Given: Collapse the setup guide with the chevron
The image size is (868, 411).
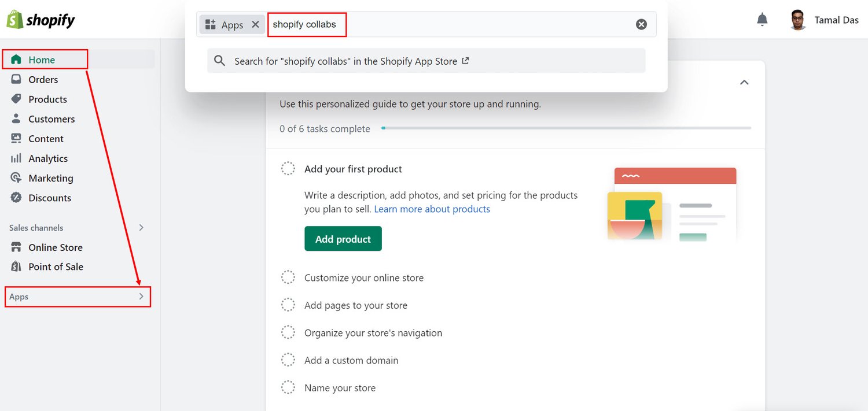Looking at the screenshot, I should pyautogui.click(x=744, y=82).
